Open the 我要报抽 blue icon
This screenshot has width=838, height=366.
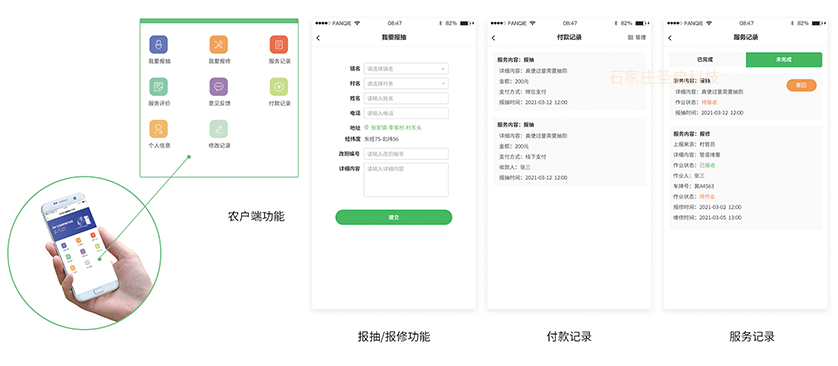click(x=158, y=44)
